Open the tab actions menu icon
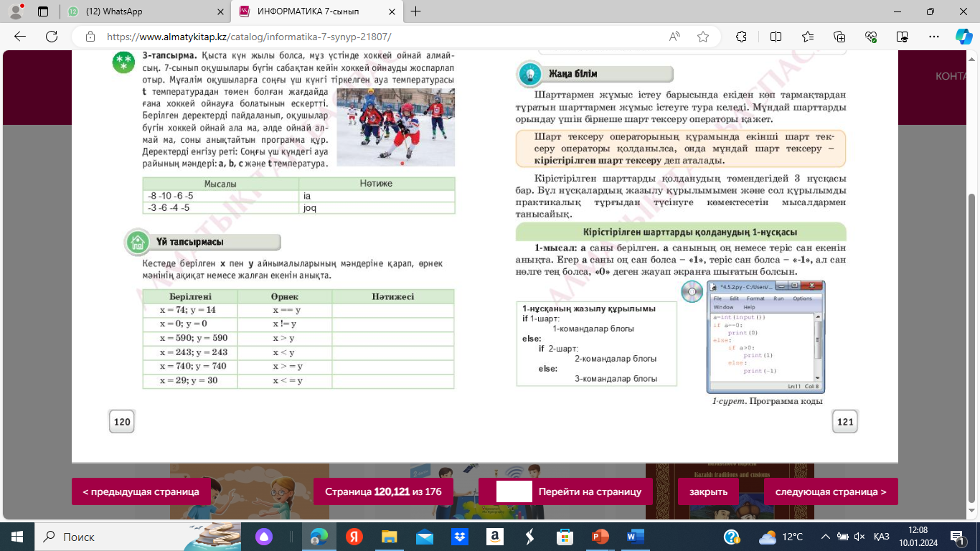The height and width of the screenshot is (551, 980). 43,11
